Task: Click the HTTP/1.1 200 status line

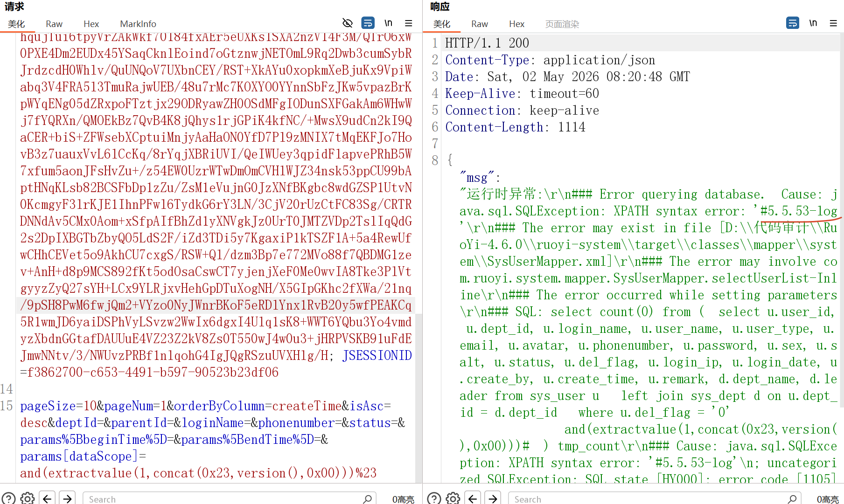Action: (x=487, y=43)
